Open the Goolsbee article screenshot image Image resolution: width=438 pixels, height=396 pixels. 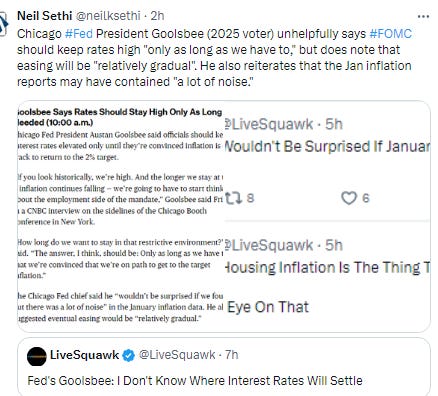point(120,216)
